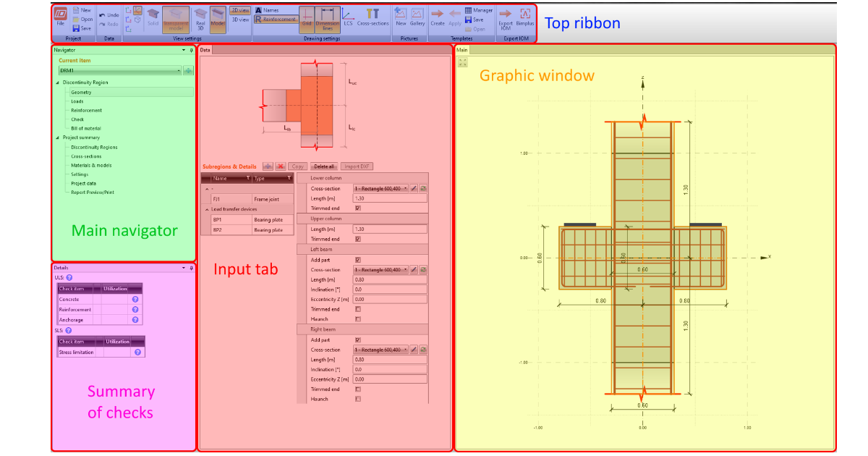
Task: Select Loads in navigator
Action: [77, 101]
